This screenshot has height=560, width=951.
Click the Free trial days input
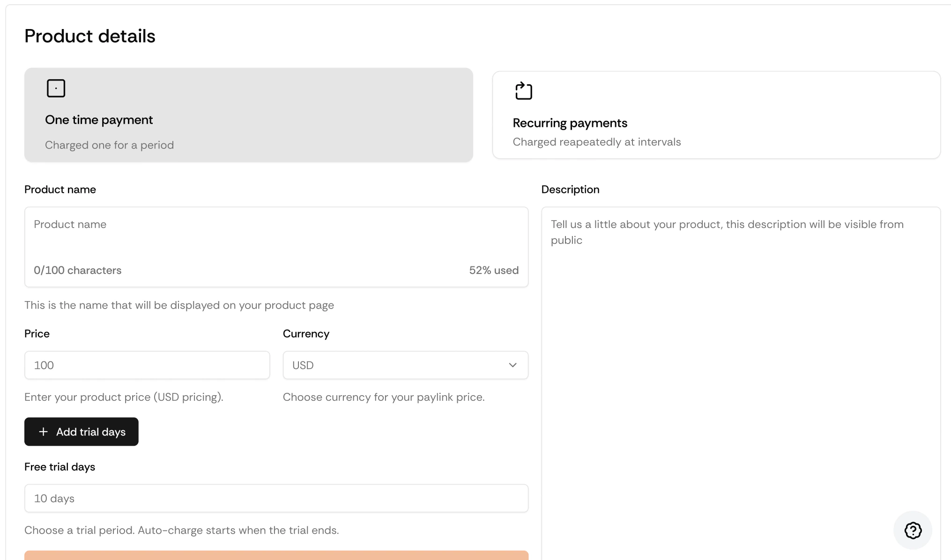[x=275, y=498]
